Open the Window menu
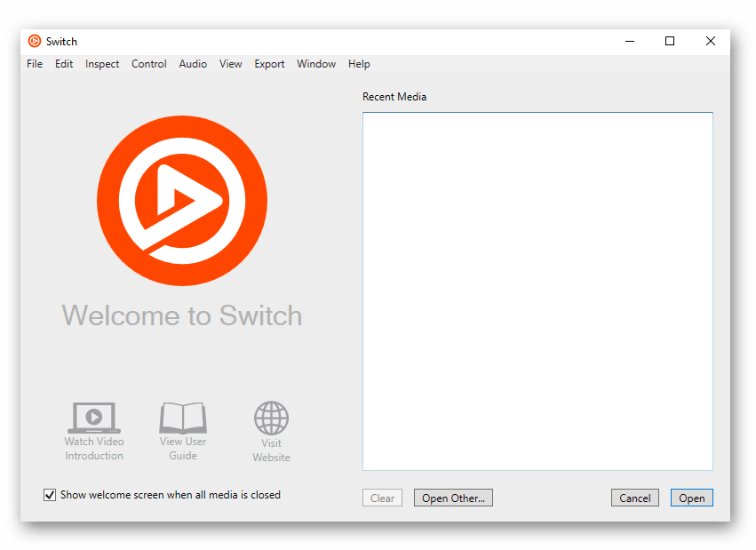Viewport: 756px width, 550px height. 316,64
